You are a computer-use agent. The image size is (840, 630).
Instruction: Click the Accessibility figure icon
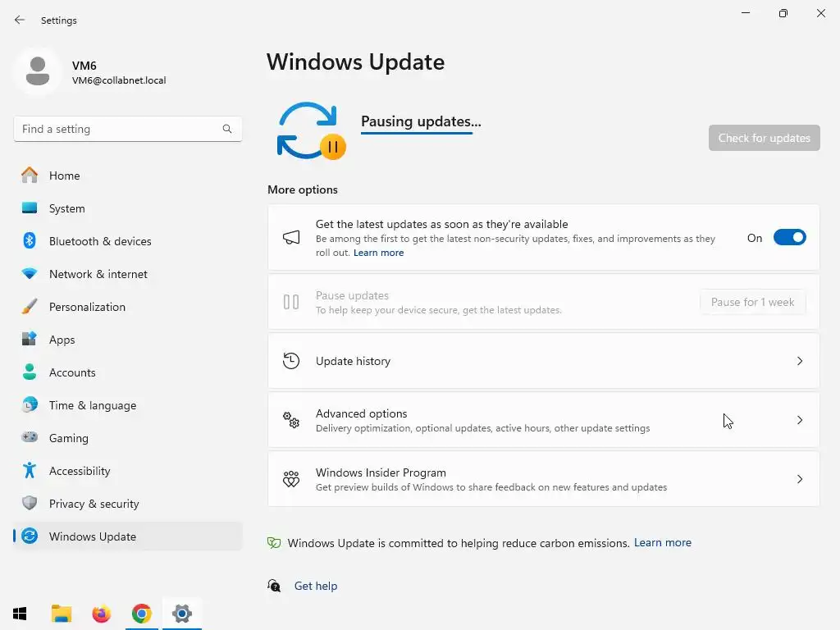[x=30, y=470]
